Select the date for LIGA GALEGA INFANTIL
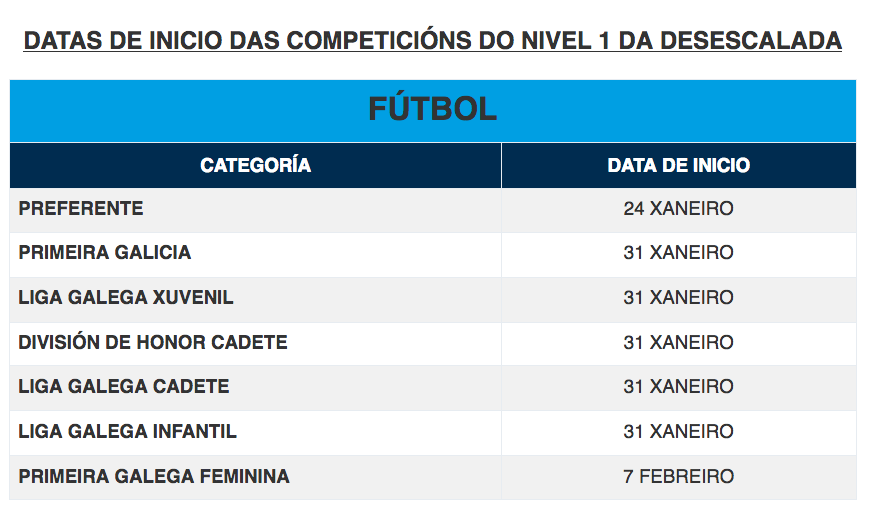 679,431
